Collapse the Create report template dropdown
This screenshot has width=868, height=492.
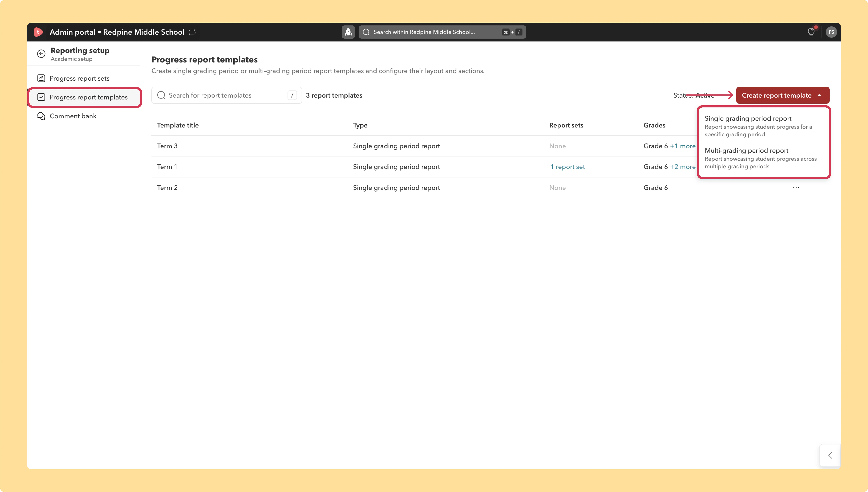[x=783, y=95]
